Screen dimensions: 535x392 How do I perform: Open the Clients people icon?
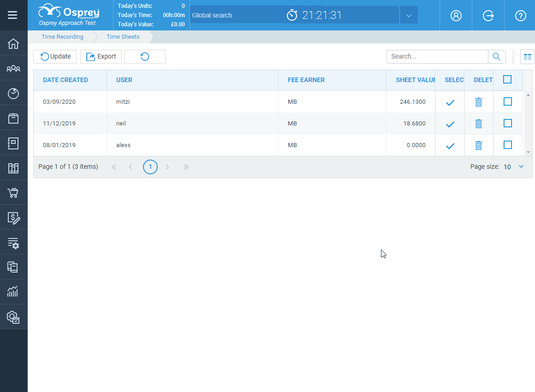point(13,69)
